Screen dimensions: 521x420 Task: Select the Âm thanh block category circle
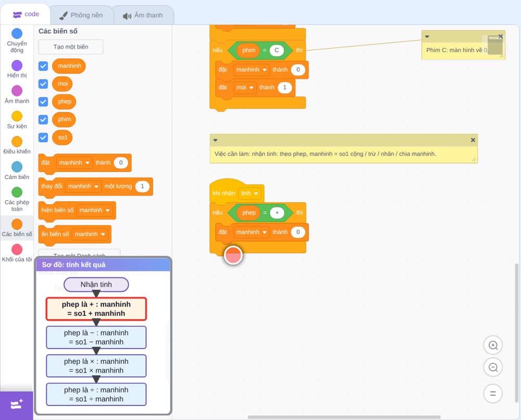[17, 91]
